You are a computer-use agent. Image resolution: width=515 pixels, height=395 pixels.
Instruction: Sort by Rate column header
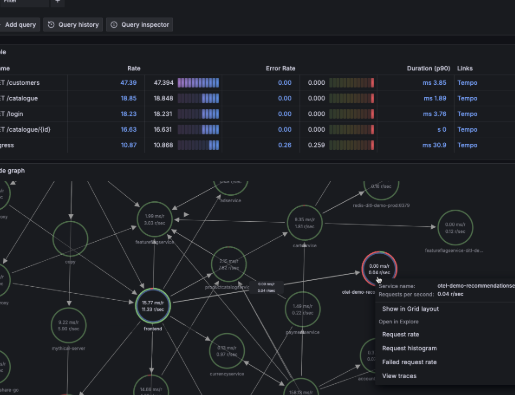click(x=134, y=68)
